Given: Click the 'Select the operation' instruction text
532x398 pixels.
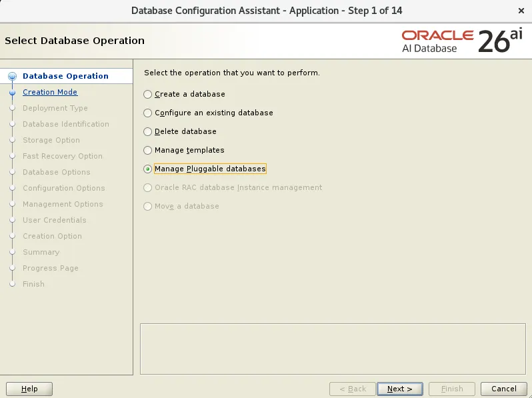Looking at the screenshot, I should [232, 73].
